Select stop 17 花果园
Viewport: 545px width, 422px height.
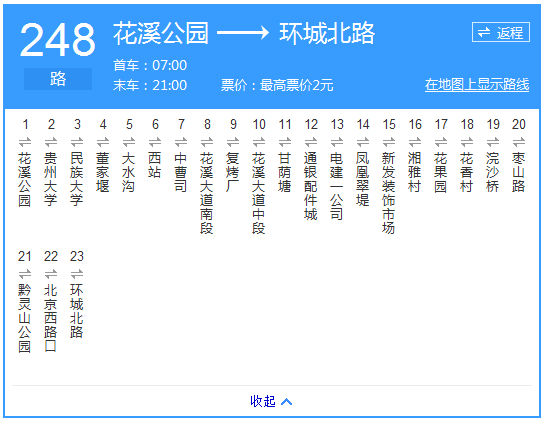pos(441,172)
